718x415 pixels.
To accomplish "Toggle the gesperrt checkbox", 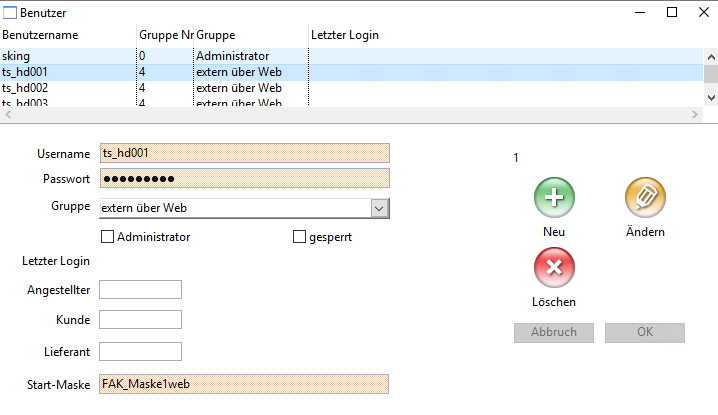I will [299, 237].
